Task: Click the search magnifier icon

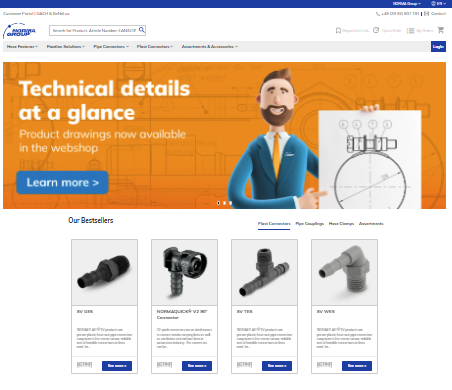Action: click(142, 30)
